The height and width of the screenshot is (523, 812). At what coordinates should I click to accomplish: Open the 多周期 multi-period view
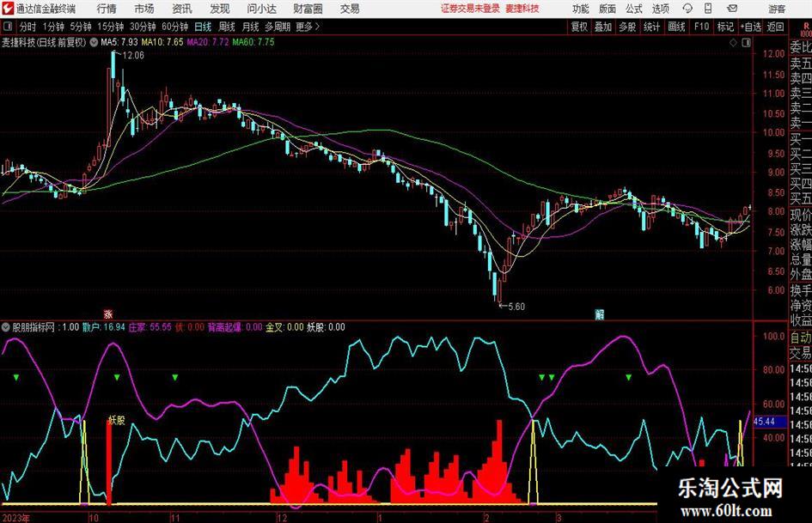click(278, 27)
